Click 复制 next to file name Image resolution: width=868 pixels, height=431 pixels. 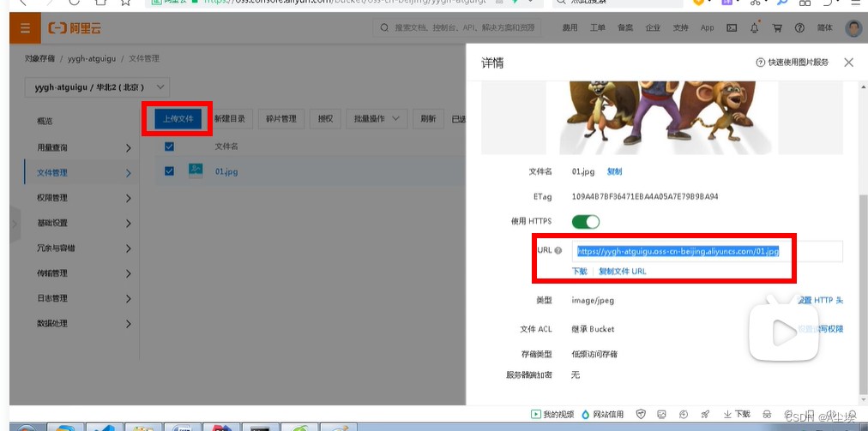(x=614, y=171)
